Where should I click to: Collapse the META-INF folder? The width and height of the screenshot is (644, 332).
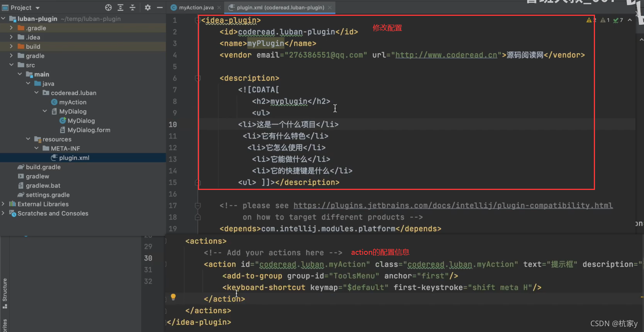(x=36, y=148)
